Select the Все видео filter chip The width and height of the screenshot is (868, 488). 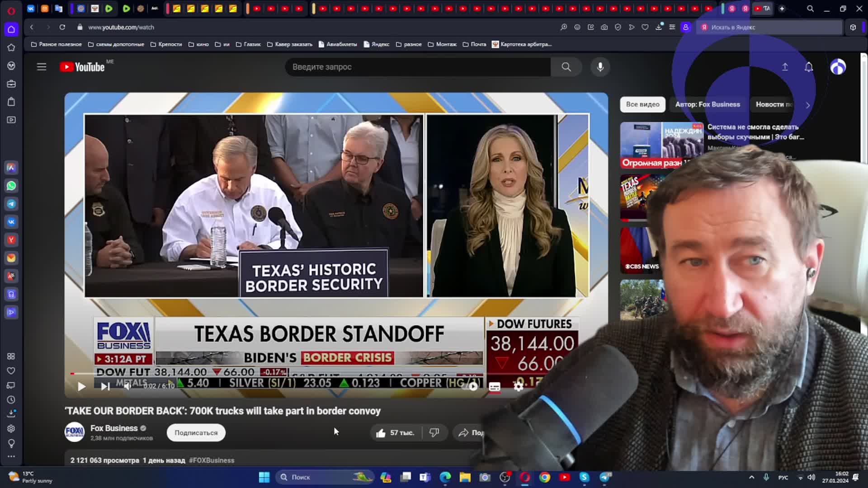point(642,104)
